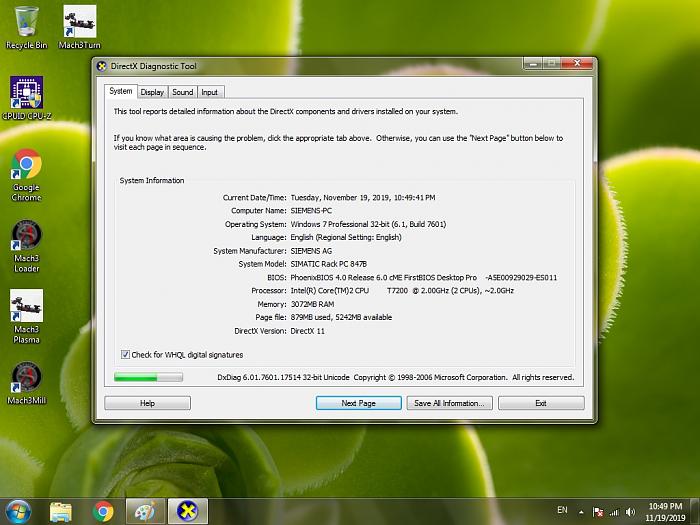Open the Action Center flag icon
Image resolution: width=700 pixels, height=525 pixels.
point(598,512)
